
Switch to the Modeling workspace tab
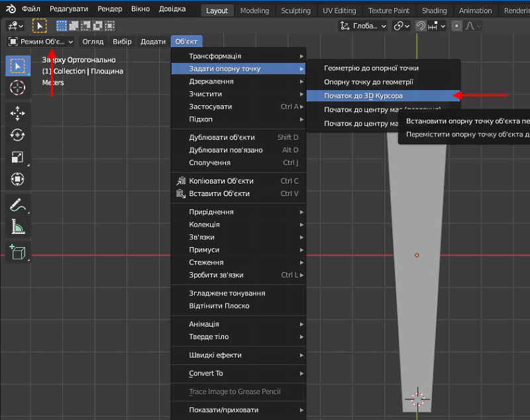254,11
